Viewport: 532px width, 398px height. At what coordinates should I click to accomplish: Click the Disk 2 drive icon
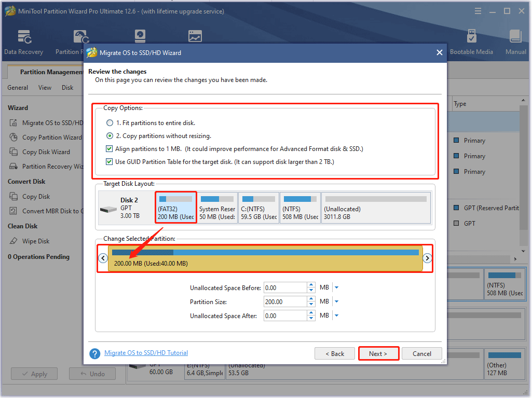tap(108, 209)
